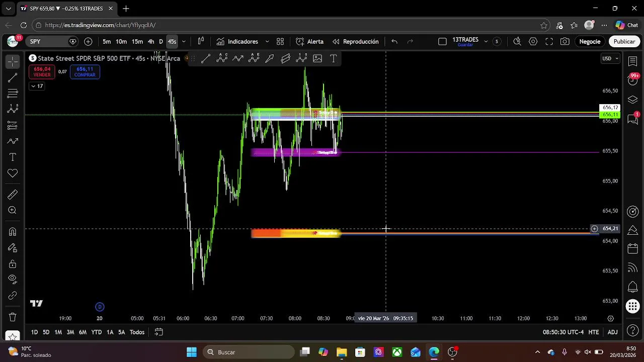Set date range to 1D
The image size is (644, 362).
(34, 332)
